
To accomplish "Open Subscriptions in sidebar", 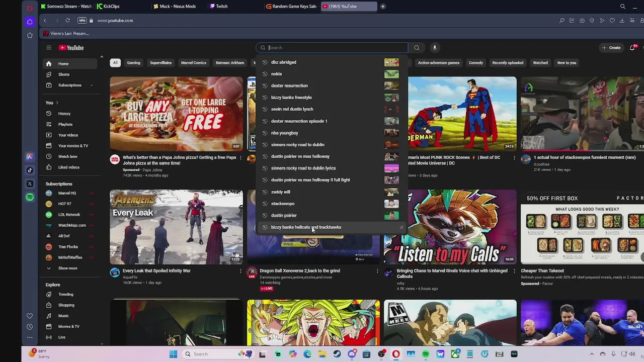I will pos(70,85).
